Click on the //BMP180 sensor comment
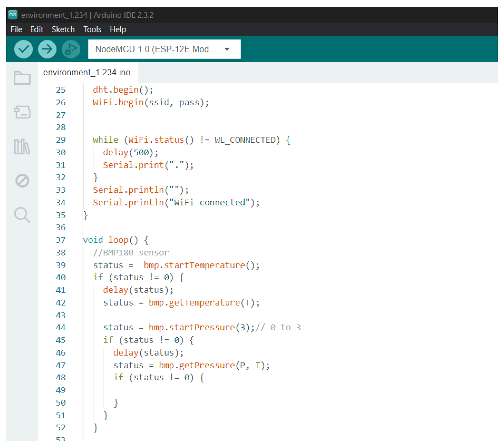 [131, 252]
